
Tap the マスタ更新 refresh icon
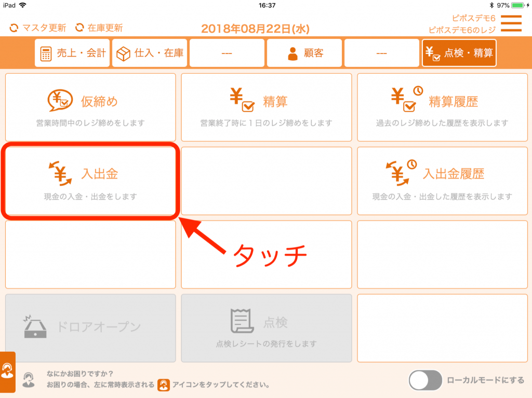tap(14, 28)
